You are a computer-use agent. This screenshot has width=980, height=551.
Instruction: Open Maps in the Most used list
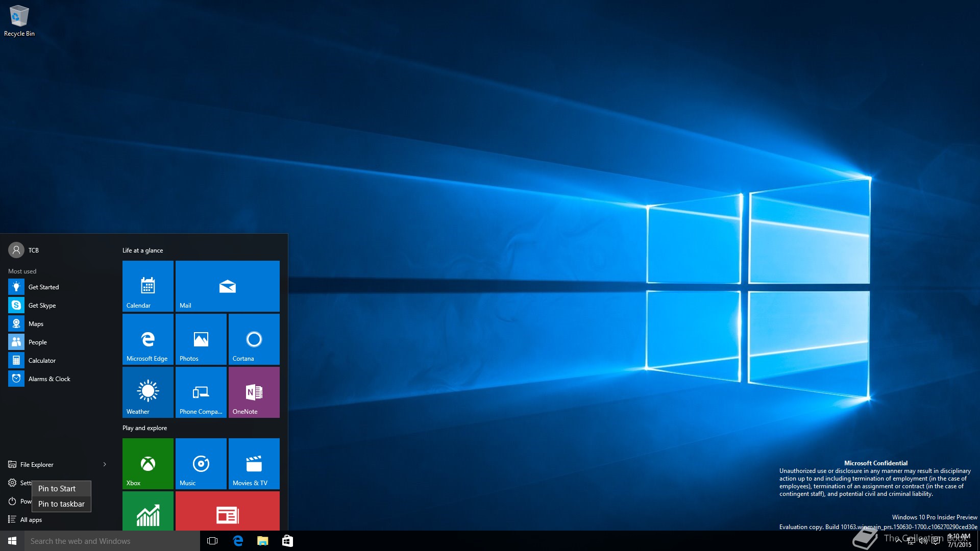59,323
